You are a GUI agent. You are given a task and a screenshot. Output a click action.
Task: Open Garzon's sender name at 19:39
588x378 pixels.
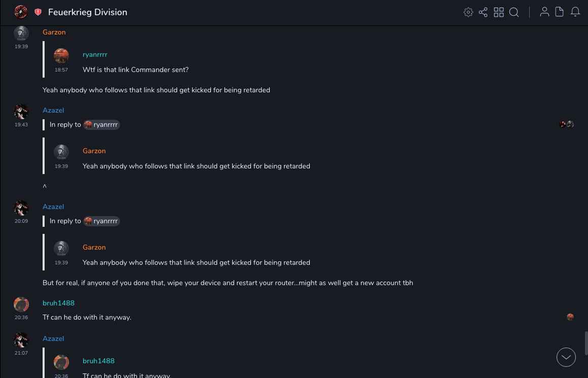point(54,32)
